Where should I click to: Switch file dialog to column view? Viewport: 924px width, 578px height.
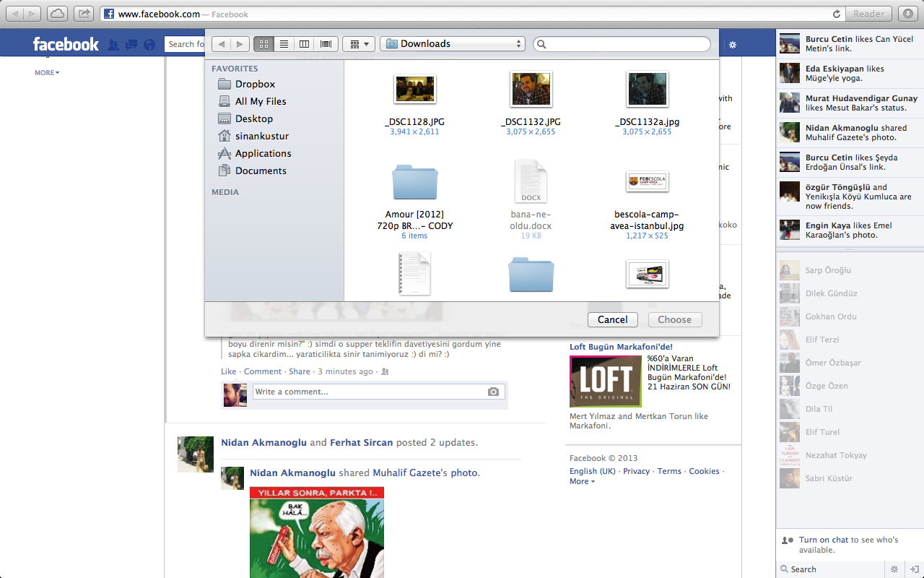(x=305, y=44)
